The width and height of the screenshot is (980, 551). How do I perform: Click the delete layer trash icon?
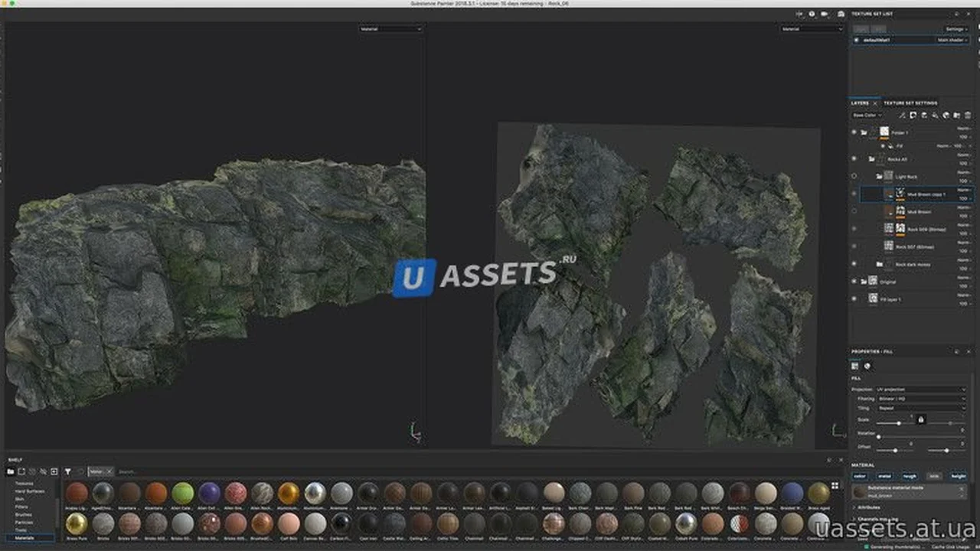click(x=967, y=116)
